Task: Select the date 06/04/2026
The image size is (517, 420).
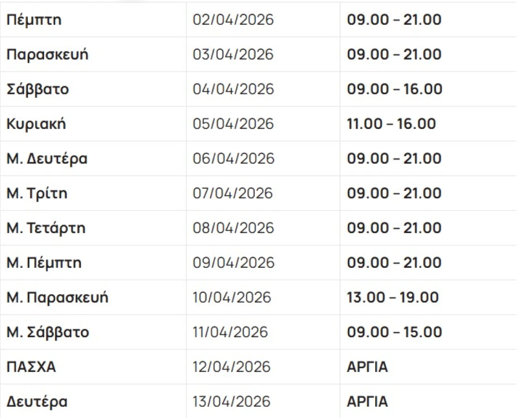Action: pos(233,159)
